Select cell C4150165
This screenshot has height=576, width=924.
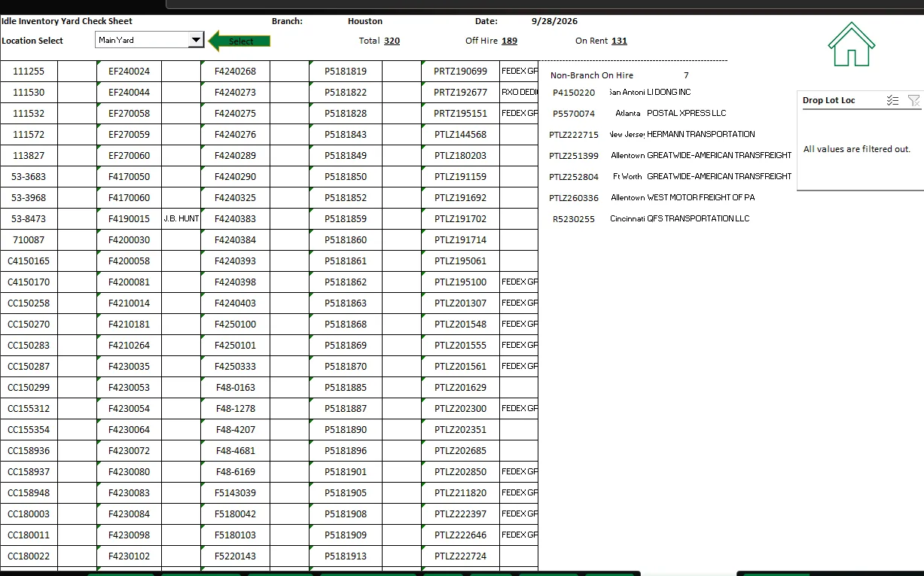(x=29, y=261)
